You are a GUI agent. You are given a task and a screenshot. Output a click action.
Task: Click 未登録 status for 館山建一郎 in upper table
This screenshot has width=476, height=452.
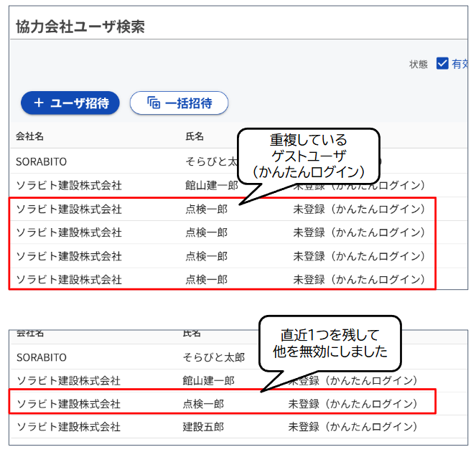pyautogui.click(x=359, y=187)
